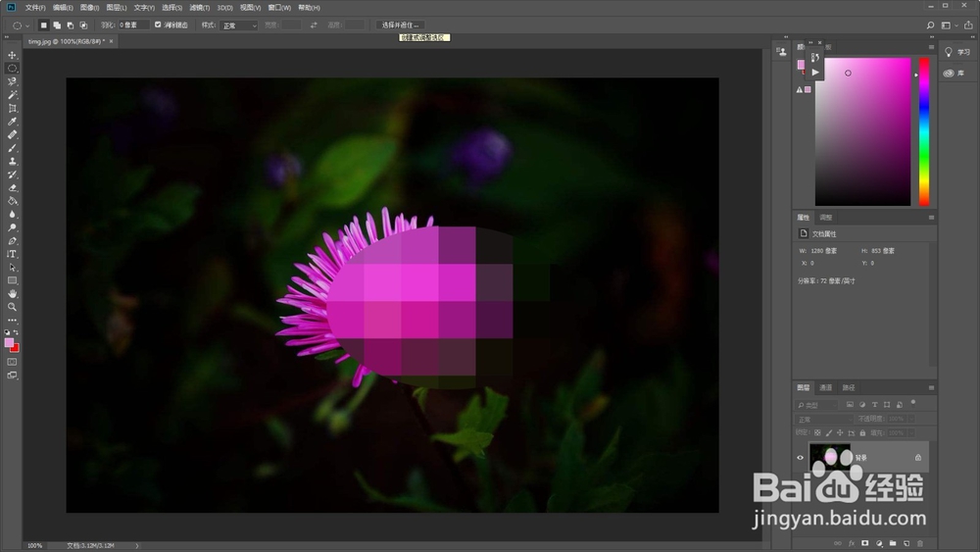980x552 pixels.
Task: Swap foreground and background colors
Action: [17, 332]
